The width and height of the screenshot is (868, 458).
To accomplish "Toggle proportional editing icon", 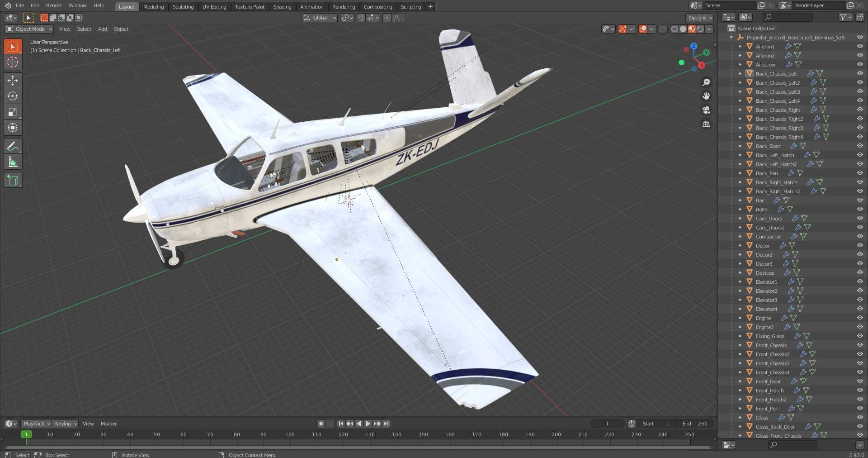I will tap(387, 18).
